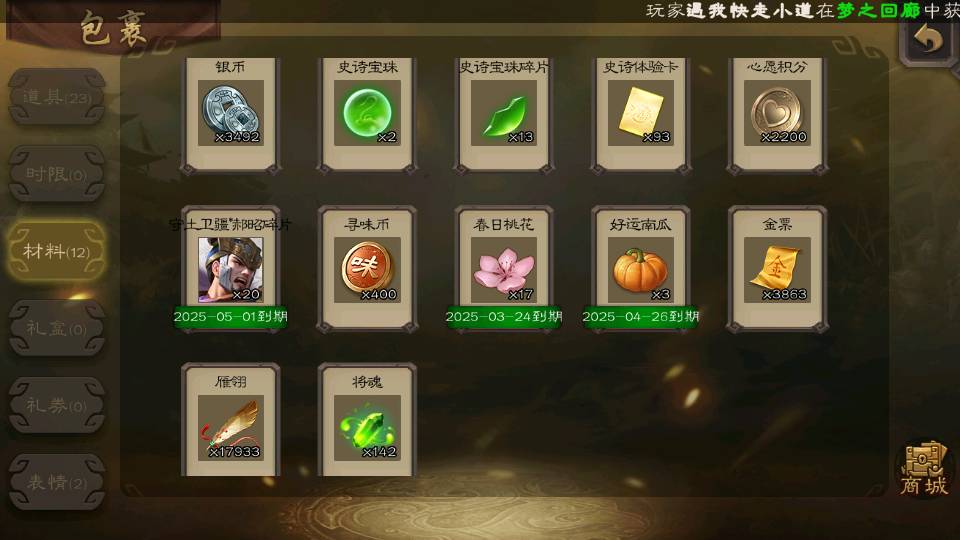Image resolution: width=960 pixels, height=540 pixels.
Task: Select the 将魂 green crystal item
Action: (x=367, y=421)
